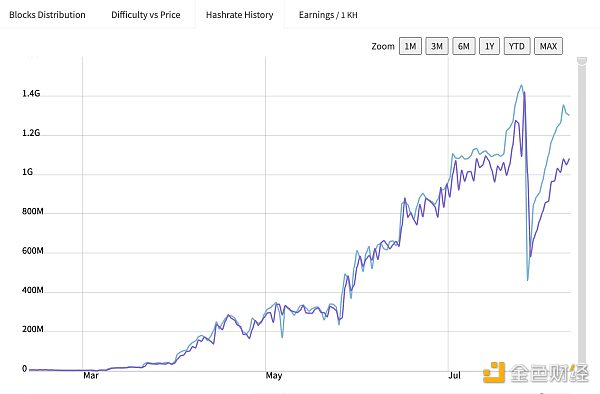Viewport: 600px width, 394px height.
Task: Show full history with MAX button
Action: pos(548,46)
